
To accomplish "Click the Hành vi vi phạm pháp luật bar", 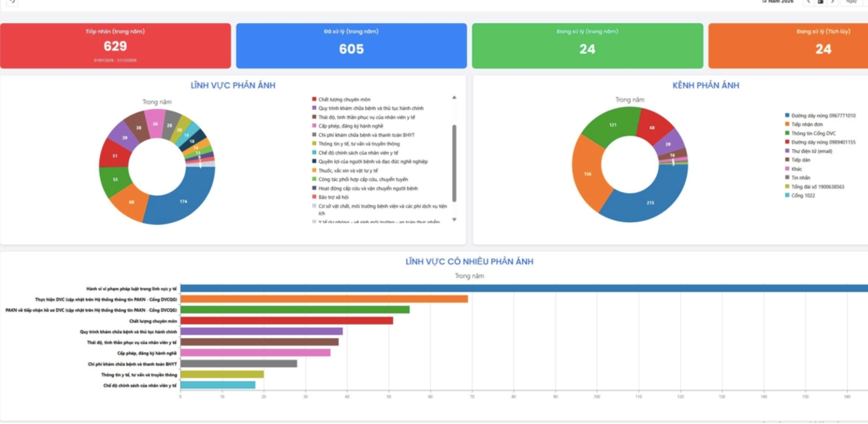I will pos(524,288).
